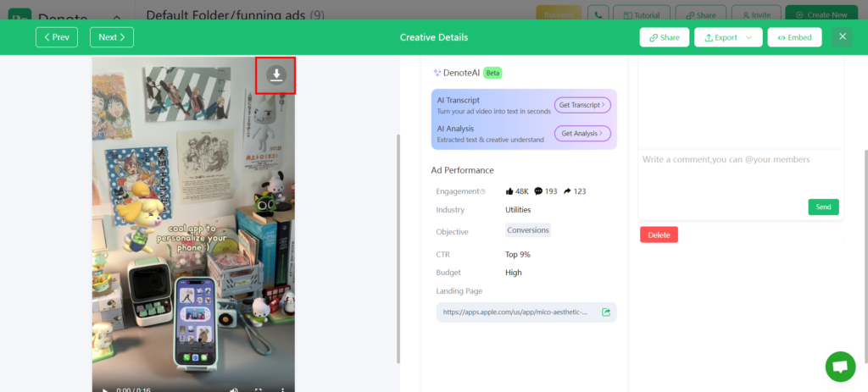The image size is (868, 392).
Task: Click the thumbs-up likes icon beside 48K
Action: pos(509,191)
